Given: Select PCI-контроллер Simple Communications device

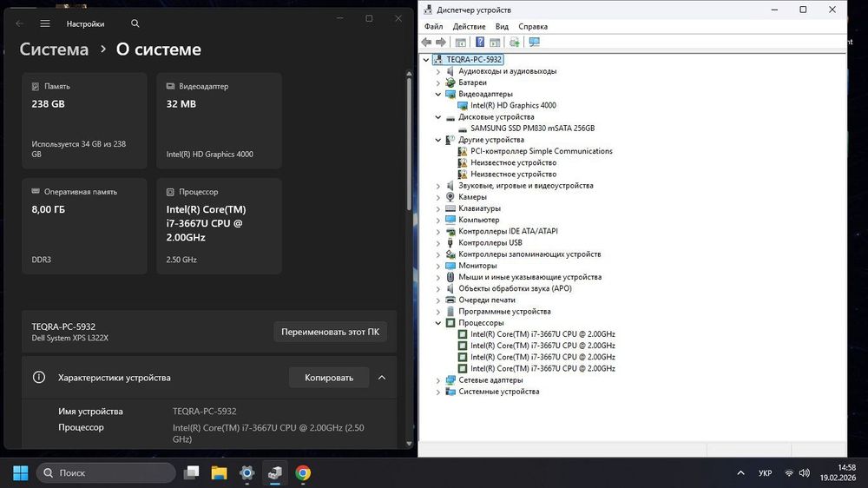Looking at the screenshot, I should point(542,151).
